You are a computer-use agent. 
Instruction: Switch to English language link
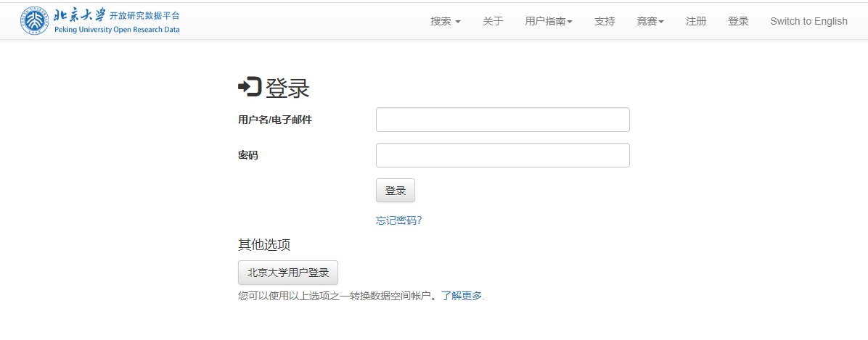(x=808, y=22)
